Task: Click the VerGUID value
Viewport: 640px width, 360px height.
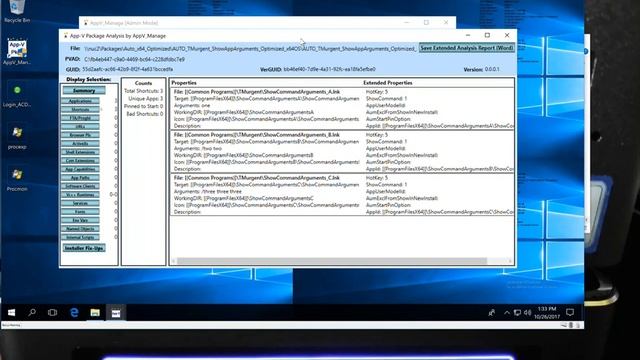Action: [329, 69]
